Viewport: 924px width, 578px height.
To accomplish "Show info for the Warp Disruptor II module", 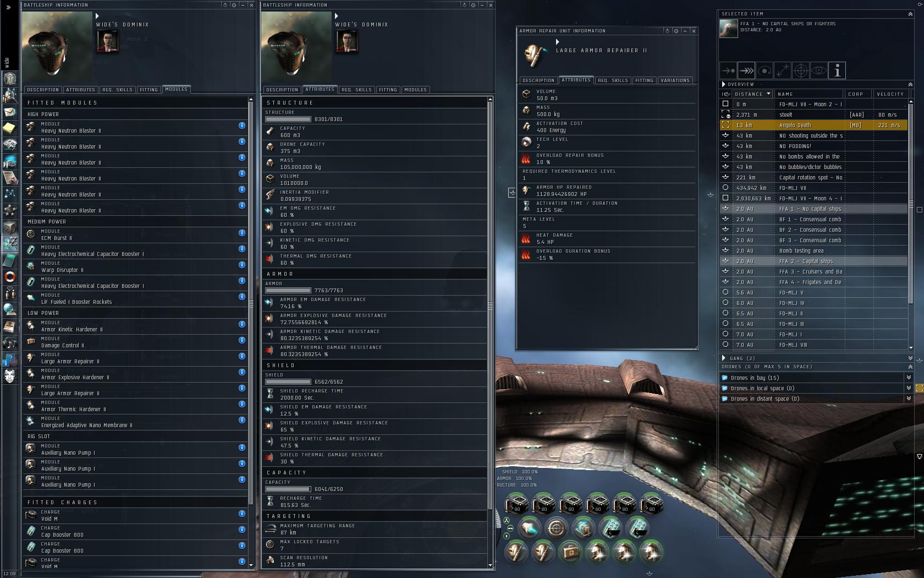I will pos(242,265).
